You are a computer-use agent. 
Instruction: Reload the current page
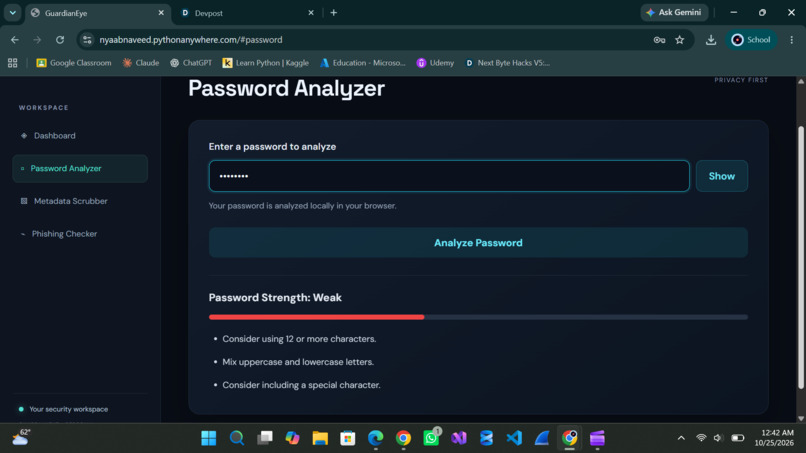(60, 40)
